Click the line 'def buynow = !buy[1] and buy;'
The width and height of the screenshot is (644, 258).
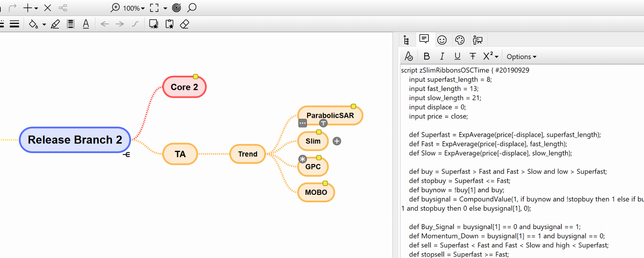[457, 190]
